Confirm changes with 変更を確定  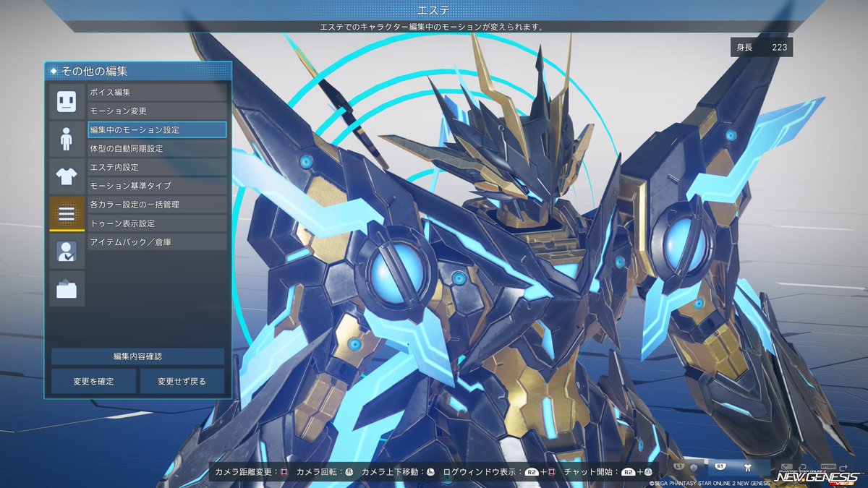[x=93, y=381]
